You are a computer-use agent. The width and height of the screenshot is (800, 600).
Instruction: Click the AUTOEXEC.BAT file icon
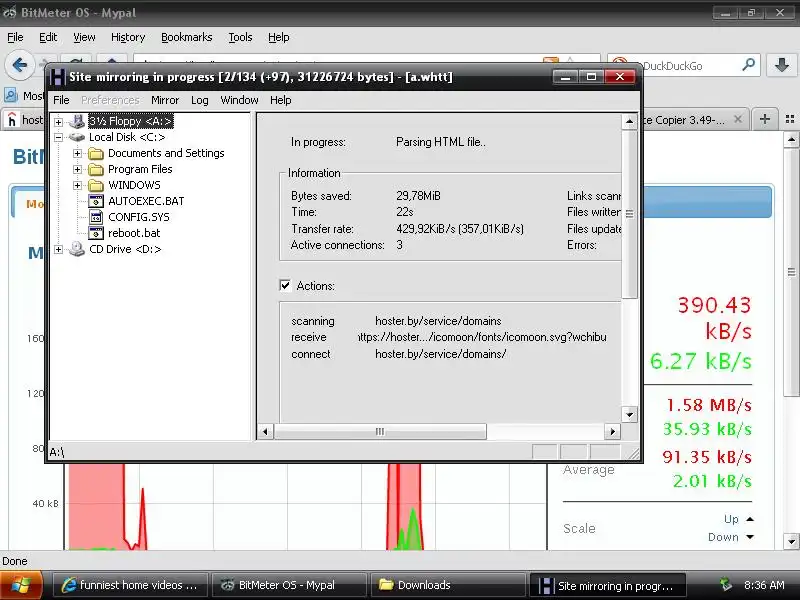[x=96, y=201]
